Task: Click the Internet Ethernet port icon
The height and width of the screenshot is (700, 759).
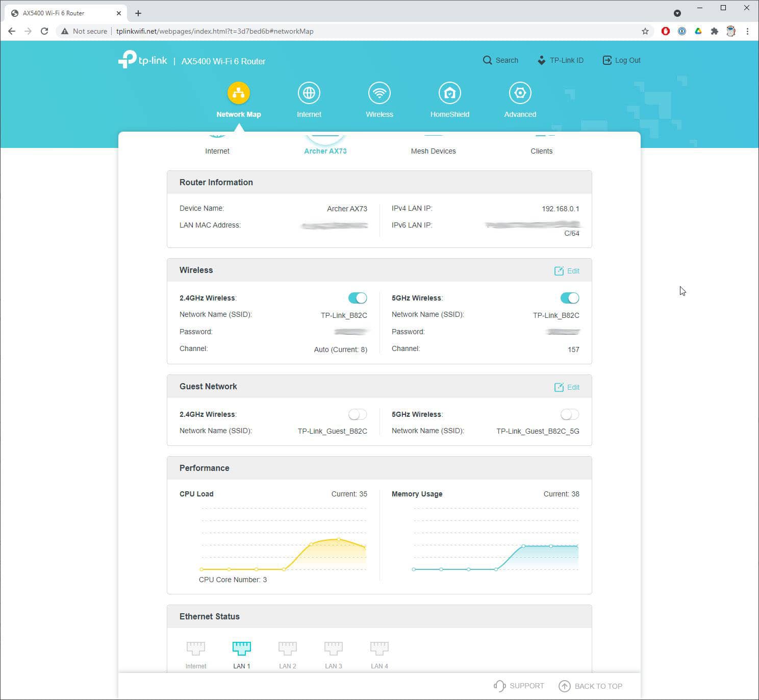Action: 196,648
